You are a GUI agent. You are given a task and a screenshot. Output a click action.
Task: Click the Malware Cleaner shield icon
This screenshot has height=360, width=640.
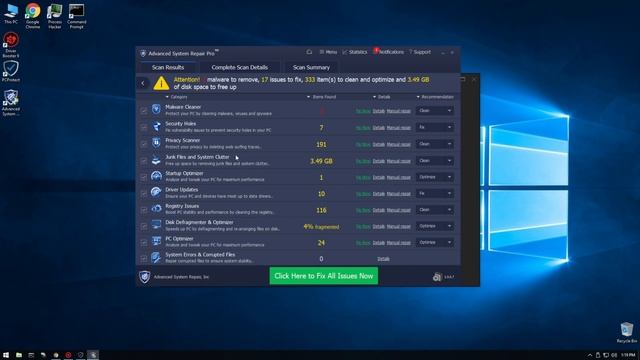(156, 109)
